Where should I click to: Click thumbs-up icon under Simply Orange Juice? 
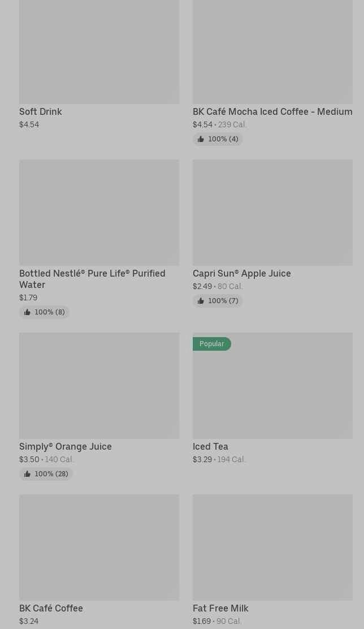(x=27, y=474)
